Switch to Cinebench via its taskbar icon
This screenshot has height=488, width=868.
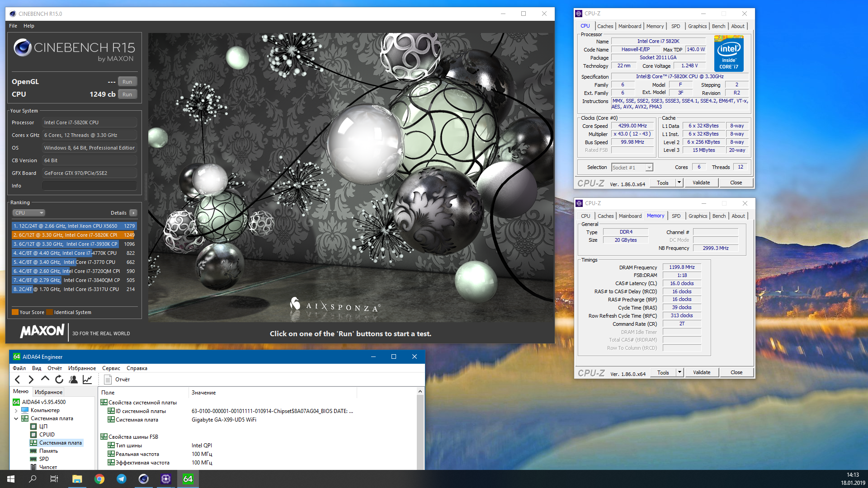point(144,479)
